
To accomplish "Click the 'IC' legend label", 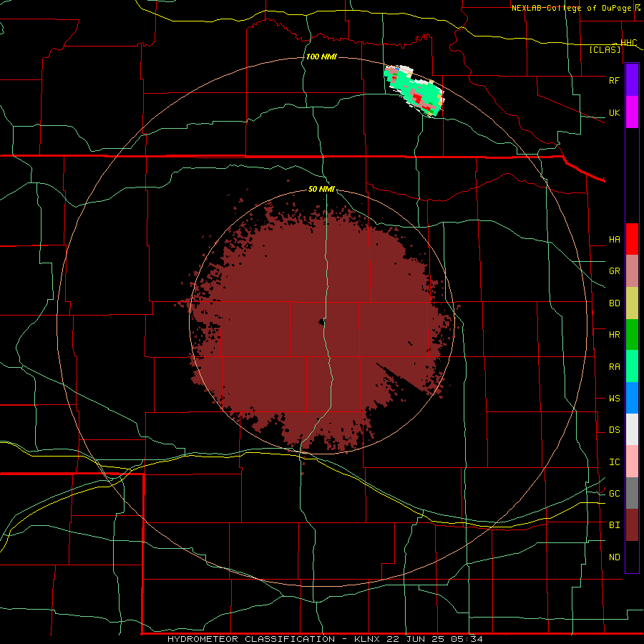I will (614, 462).
